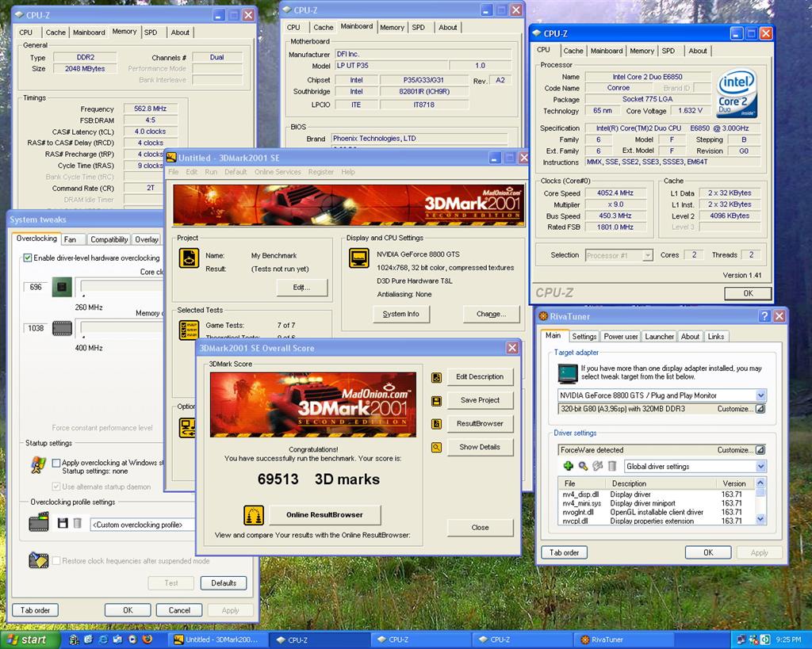Toggle Use alternate startup daemon checkbox
Viewport: 812px width, 649px height.
pos(56,487)
